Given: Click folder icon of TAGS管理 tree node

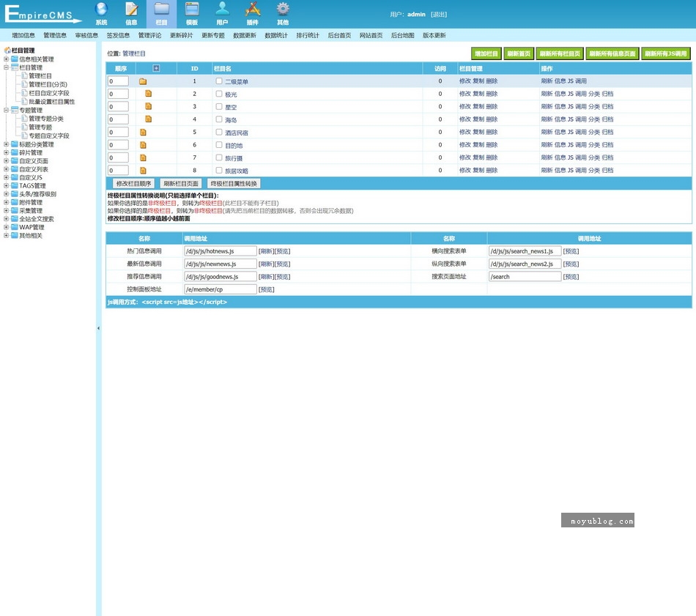Looking at the screenshot, I should [15, 185].
